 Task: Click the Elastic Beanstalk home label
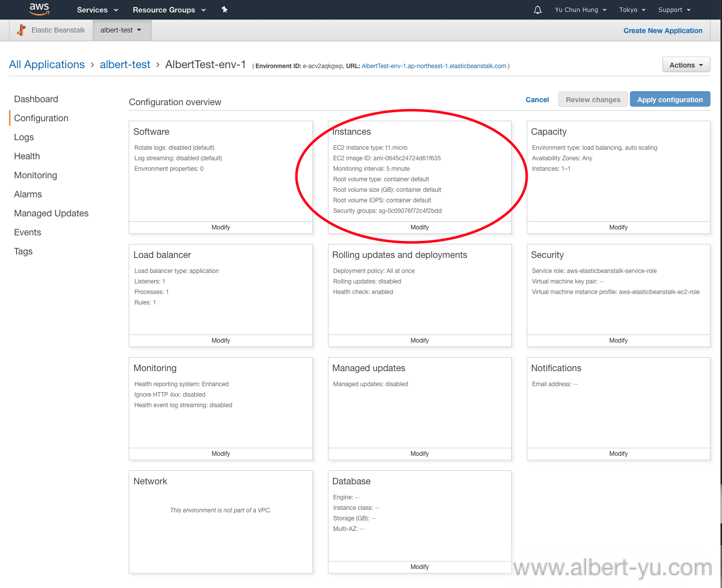click(58, 30)
